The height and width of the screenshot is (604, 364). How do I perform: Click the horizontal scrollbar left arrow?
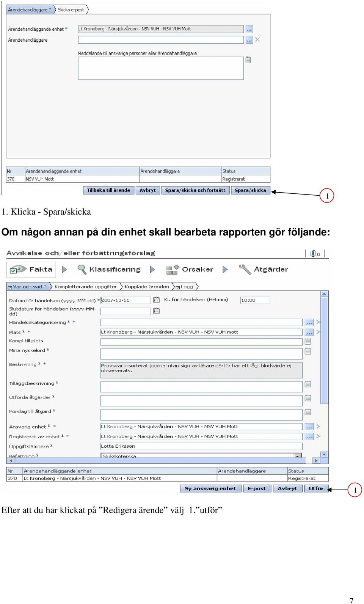point(11,461)
